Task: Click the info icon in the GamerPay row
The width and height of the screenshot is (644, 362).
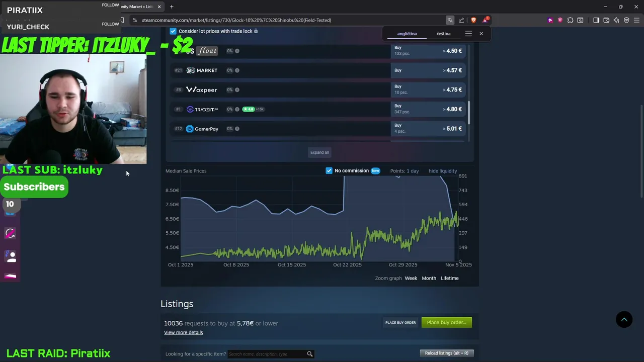Action: coord(237,129)
